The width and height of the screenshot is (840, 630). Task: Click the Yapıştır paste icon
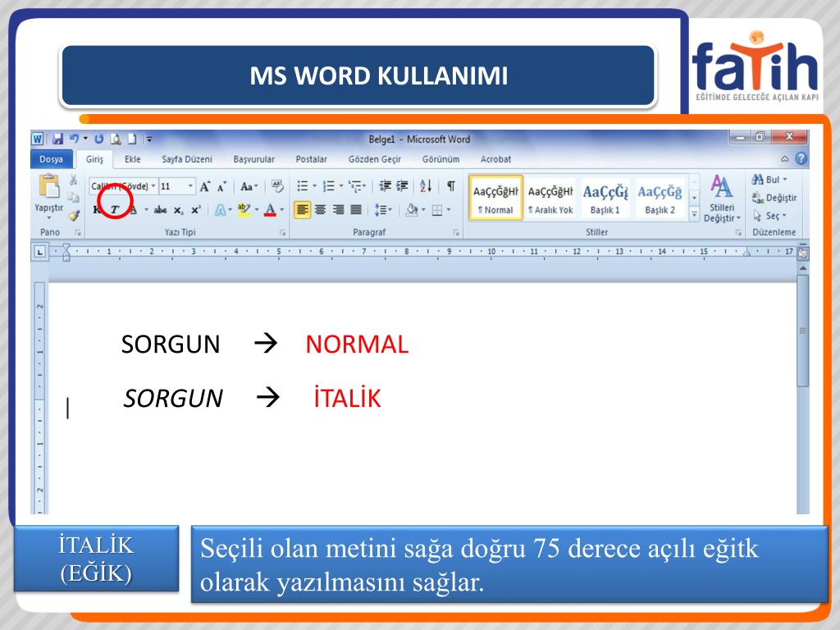point(48,186)
